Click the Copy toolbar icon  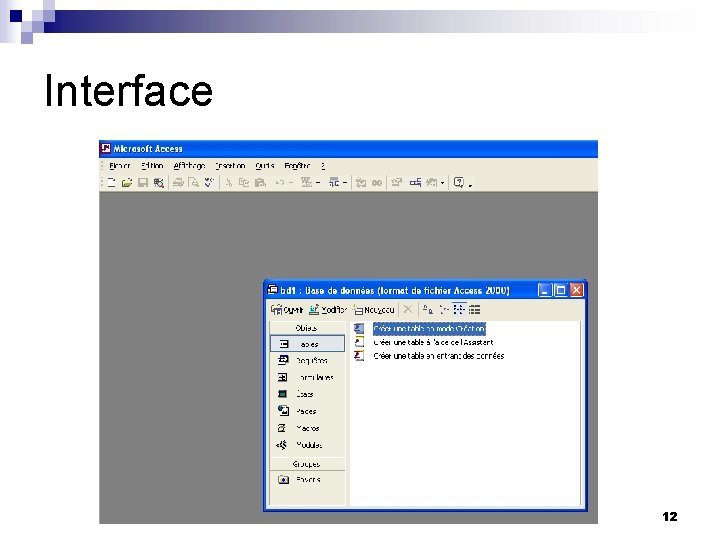click(244, 183)
